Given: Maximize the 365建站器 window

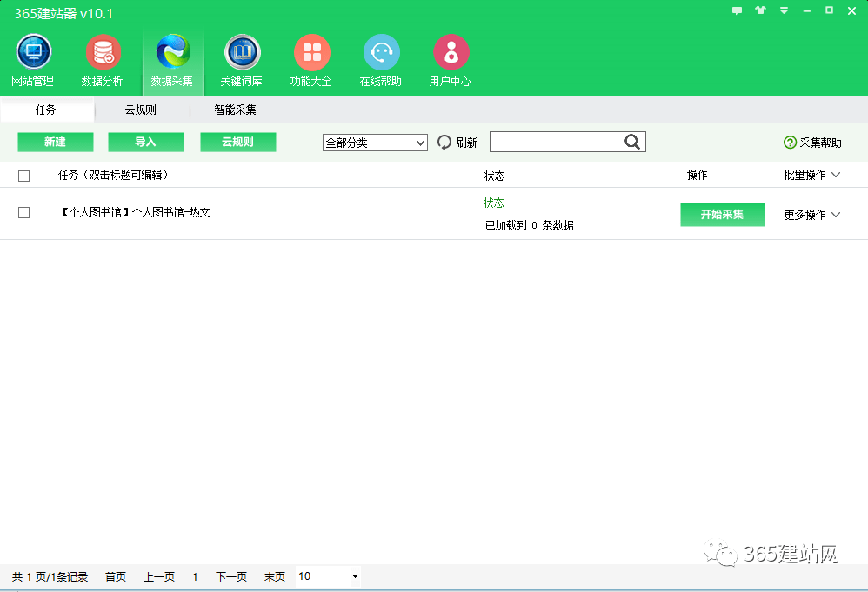Looking at the screenshot, I should click(x=829, y=10).
